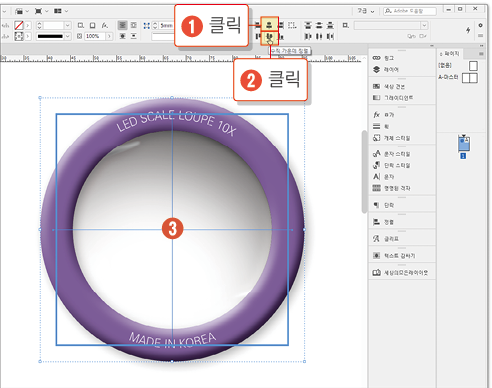Click the fx effects icon in control bar
The height and width of the screenshot is (388, 492).
pos(105,25)
